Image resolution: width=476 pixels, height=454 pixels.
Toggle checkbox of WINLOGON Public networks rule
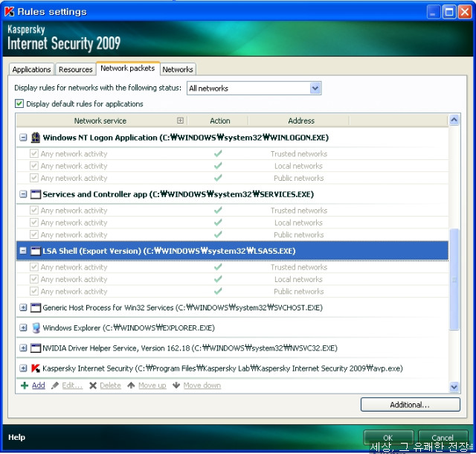click(34, 178)
